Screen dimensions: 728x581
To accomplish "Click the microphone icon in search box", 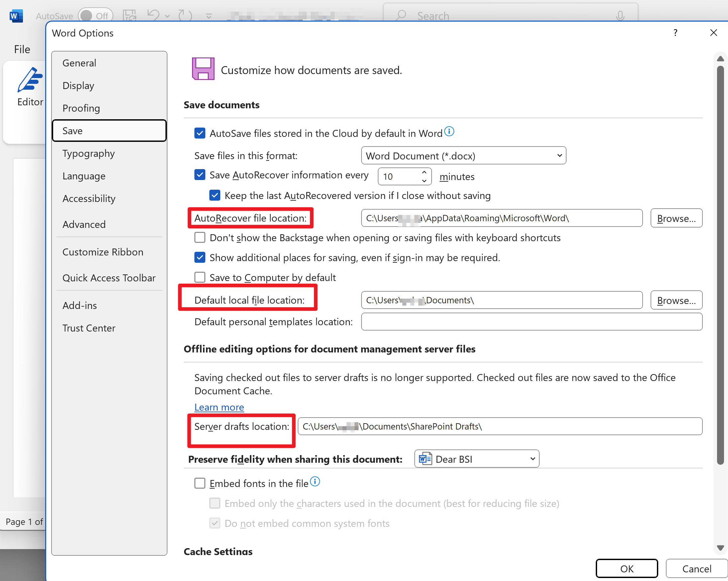I will pos(620,16).
